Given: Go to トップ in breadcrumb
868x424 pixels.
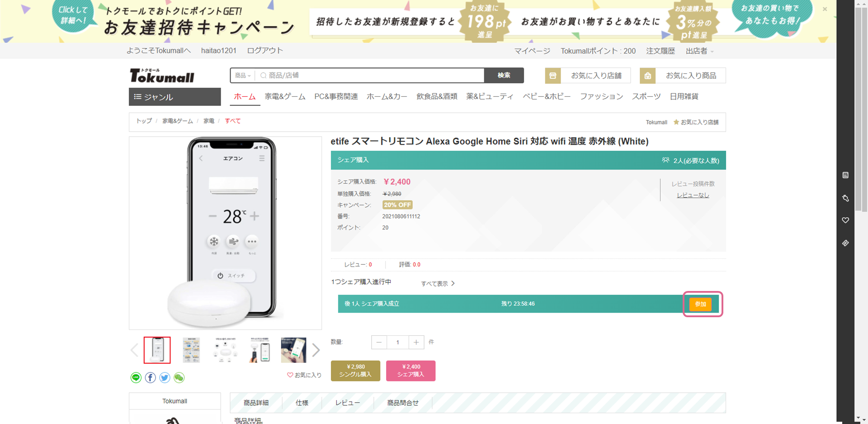Looking at the screenshot, I should (x=144, y=121).
